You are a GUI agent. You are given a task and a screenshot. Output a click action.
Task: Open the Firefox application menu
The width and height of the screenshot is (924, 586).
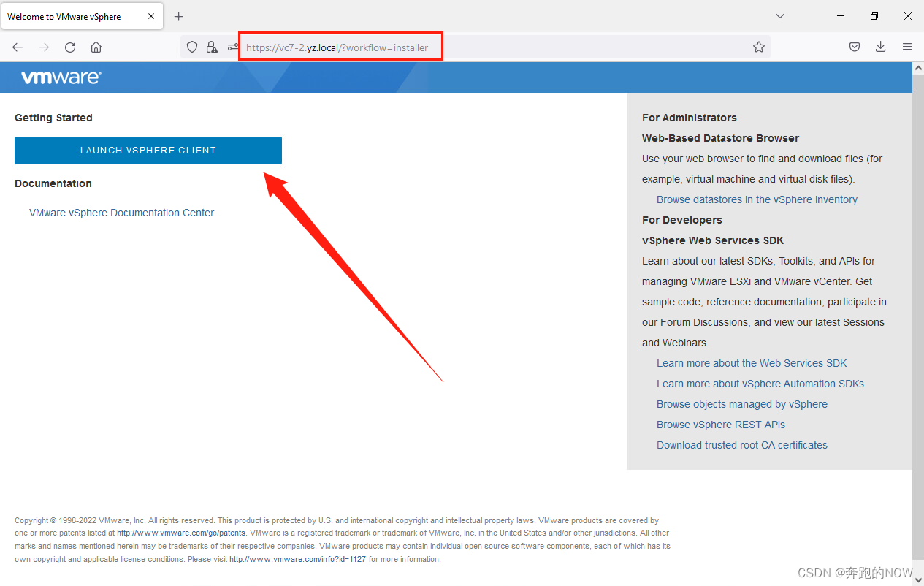pos(907,47)
